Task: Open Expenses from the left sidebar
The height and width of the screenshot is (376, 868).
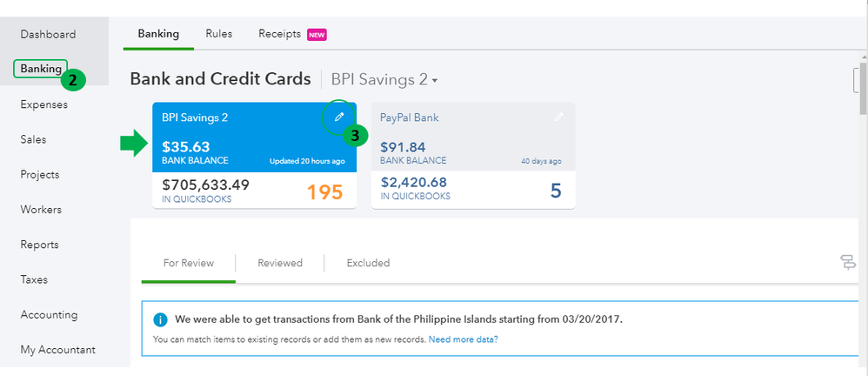Action: [x=43, y=104]
